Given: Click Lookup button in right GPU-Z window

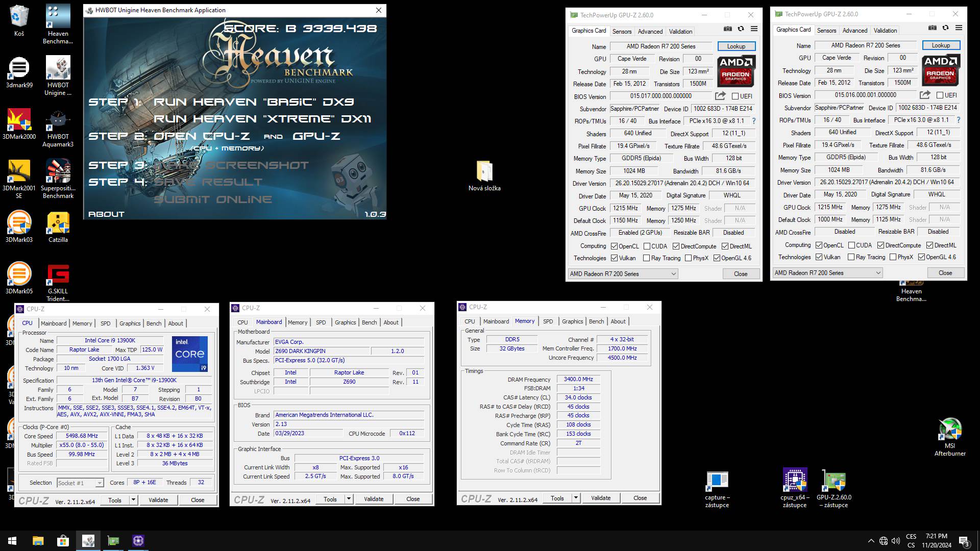Looking at the screenshot, I should pyautogui.click(x=941, y=45).
